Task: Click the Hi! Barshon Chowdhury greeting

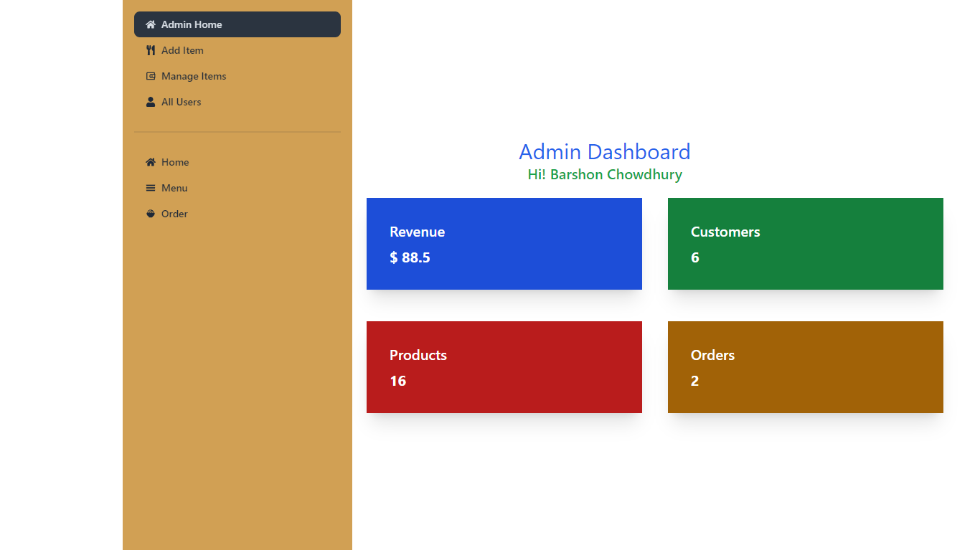Action: (604, 175)
